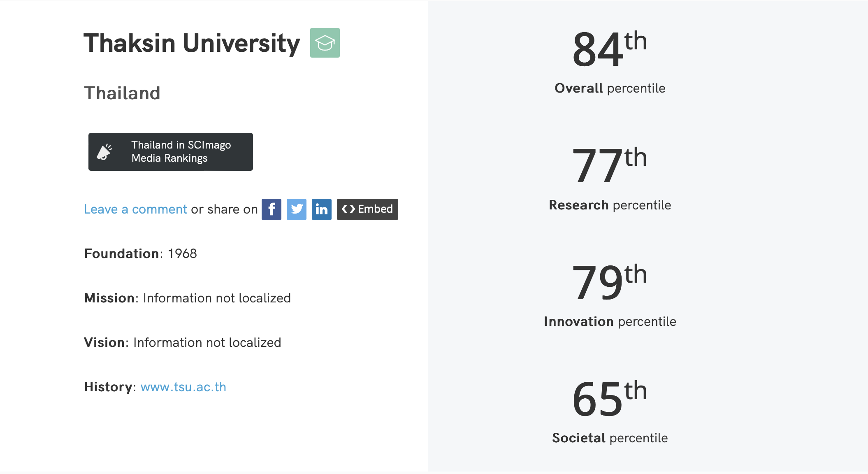Click the green graduation cap icon

pos(325,43)
